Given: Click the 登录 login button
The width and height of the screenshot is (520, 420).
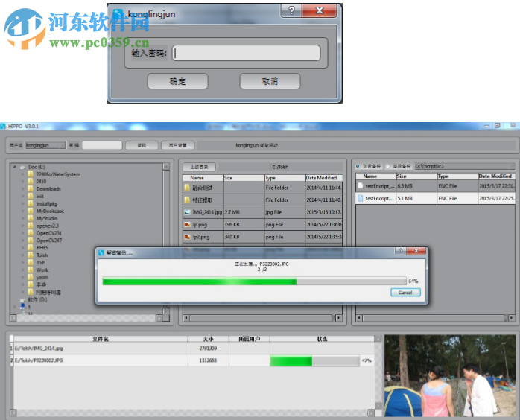Looking at the screenshot, I should pos(142,145).
